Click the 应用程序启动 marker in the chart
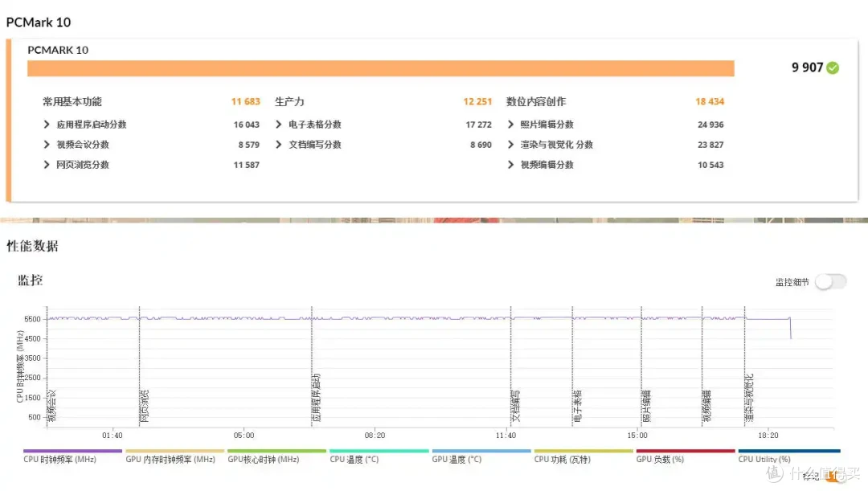This screenshot has width=868, height=491. [x=317, y=398]
